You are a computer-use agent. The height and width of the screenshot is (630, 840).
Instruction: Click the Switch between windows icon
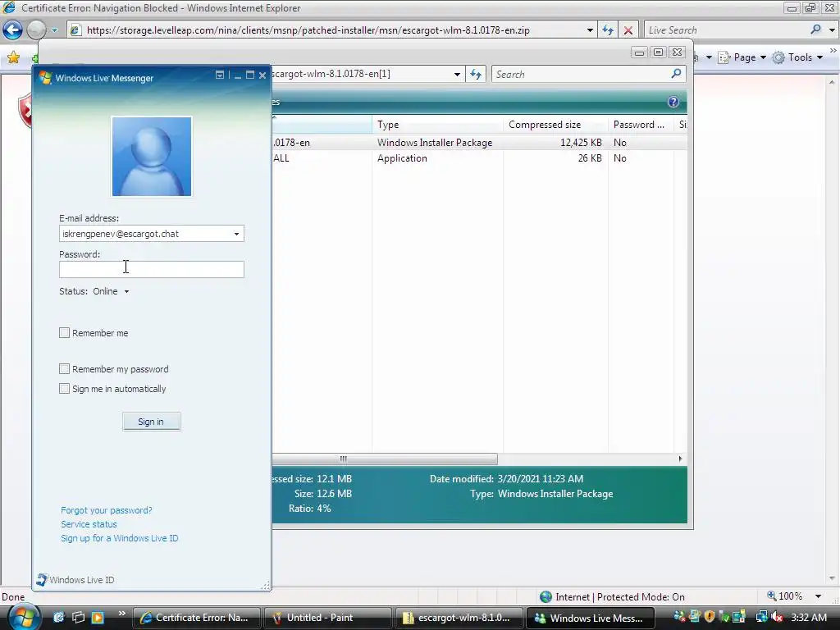tap(78, 618)
